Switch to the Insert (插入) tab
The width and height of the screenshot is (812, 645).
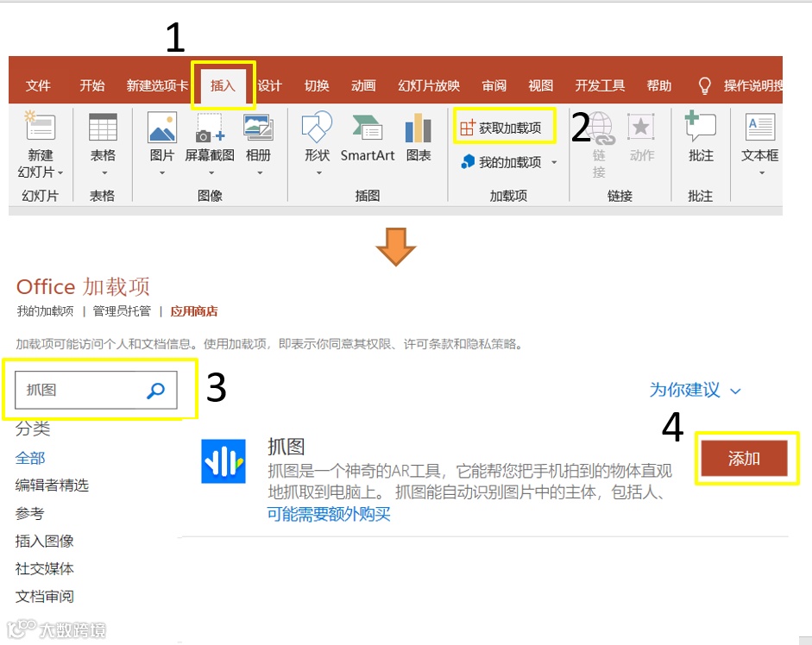coord(223,85)
